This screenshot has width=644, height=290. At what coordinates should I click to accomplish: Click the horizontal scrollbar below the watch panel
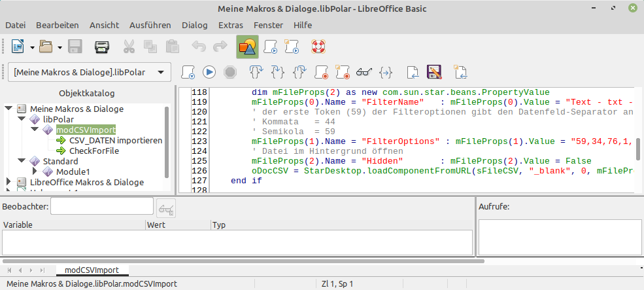[x=243, y=261]
